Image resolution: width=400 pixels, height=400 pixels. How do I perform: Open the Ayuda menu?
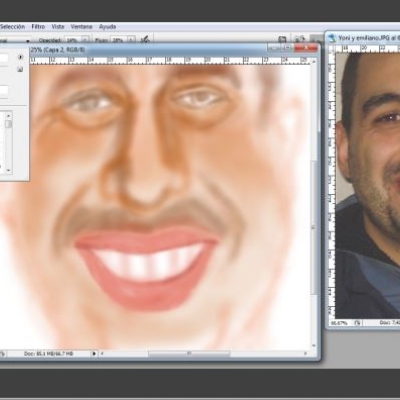point(107,27)
